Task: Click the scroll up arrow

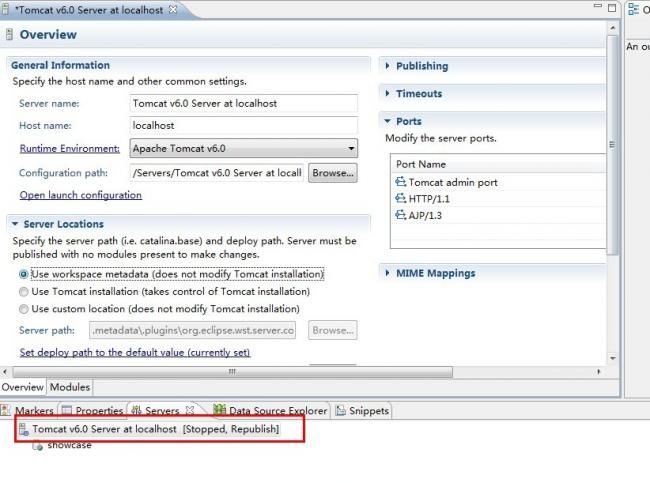Action: pyautogui.click(x=613, y=28)
